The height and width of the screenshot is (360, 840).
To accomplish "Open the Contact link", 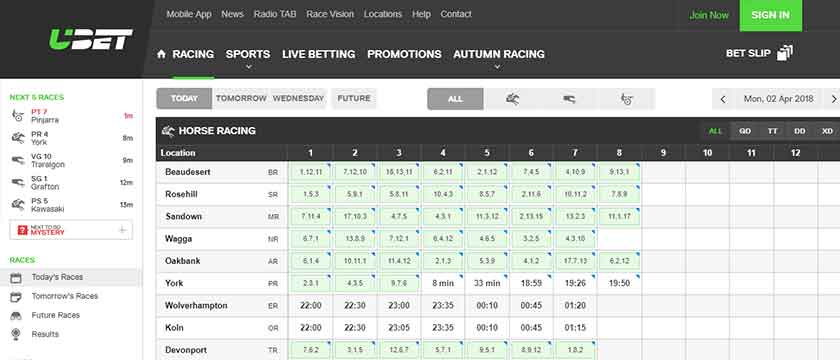I will tap(456, 14).
